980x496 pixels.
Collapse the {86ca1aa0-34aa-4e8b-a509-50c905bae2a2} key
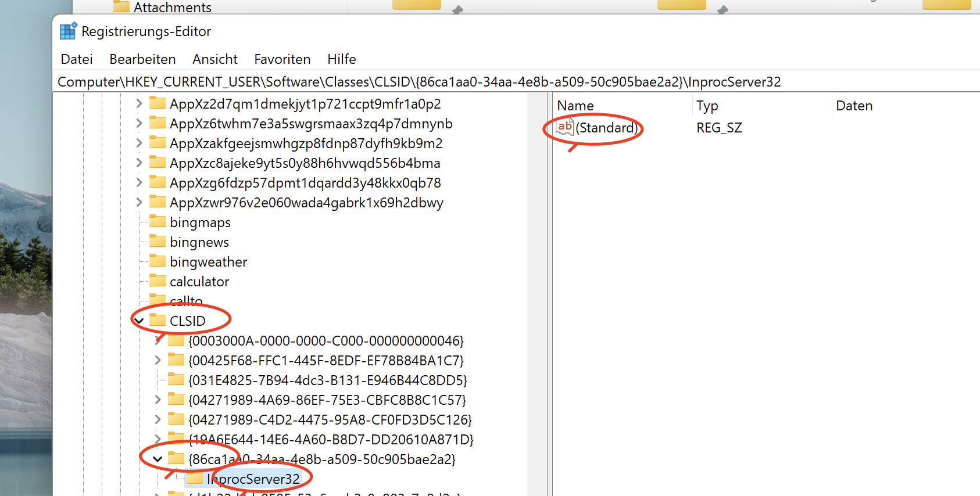coord(158,459)
